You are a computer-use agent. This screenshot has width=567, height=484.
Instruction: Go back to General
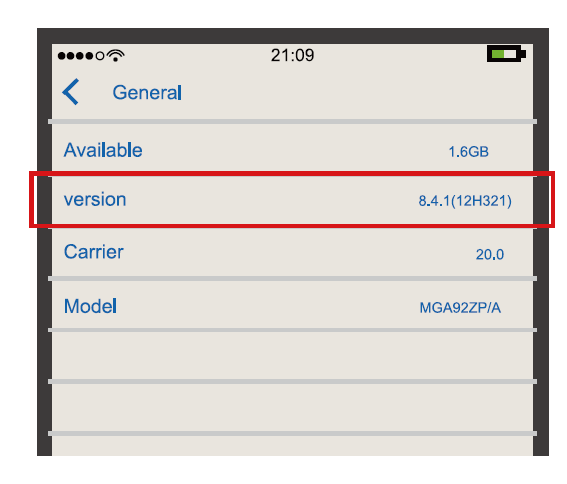(147, 93)
